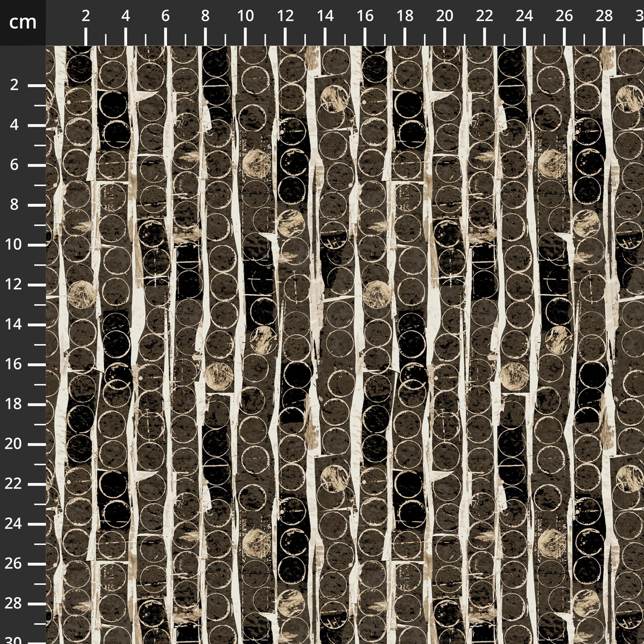Click the 4 label on vertical ruler

pyautogui.click(x=15, y=126)
